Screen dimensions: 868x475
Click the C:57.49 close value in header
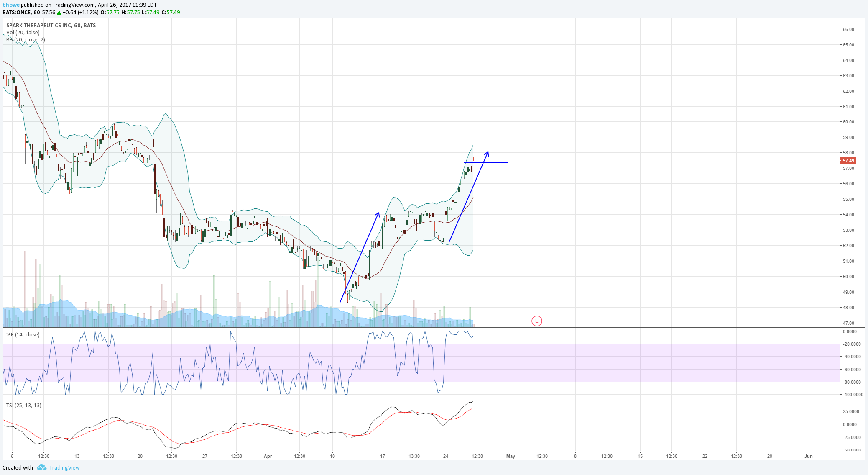coord(171,13)
